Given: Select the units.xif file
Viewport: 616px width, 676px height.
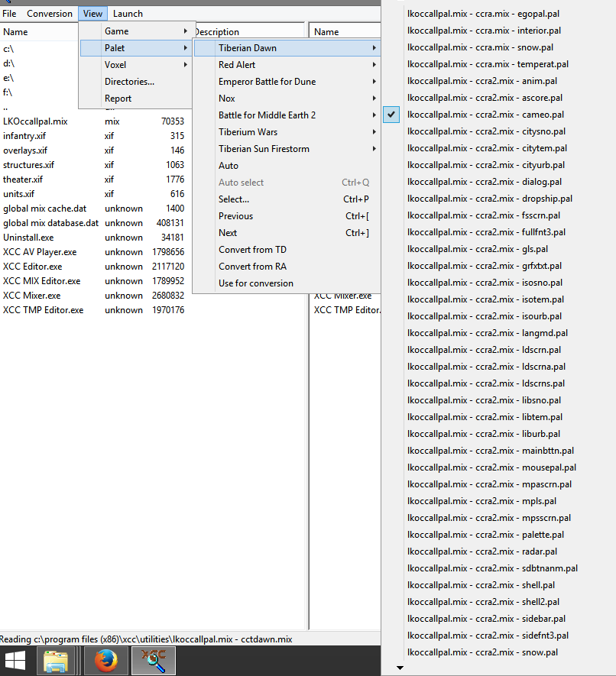Looking at the screenshot, I should [x=19, y=194].
